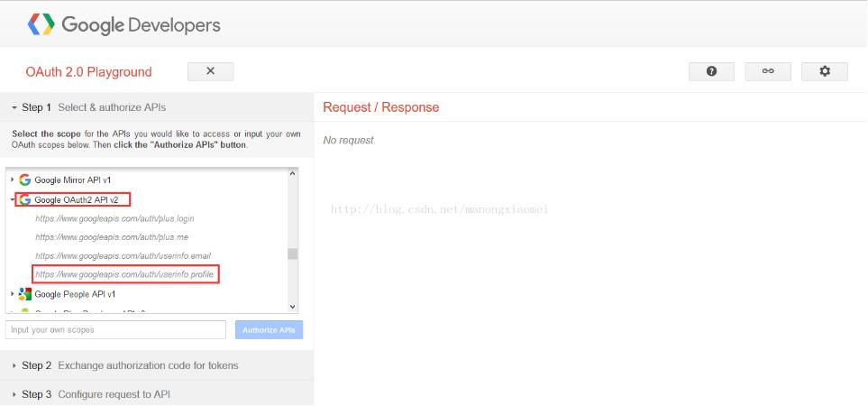Collapse Step 1 Select & authorize APIs
The height and width of the screenshot is (406, 868).
pyautogui.click(x=157, y=107)
